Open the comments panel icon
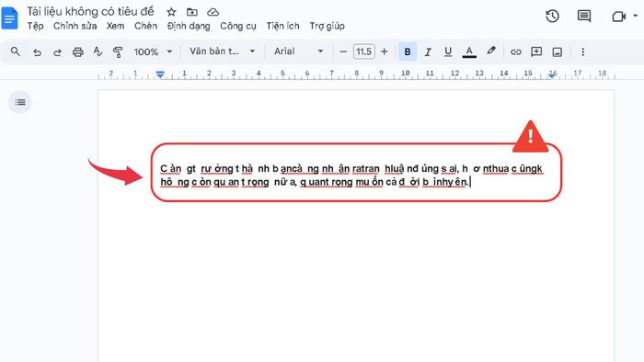 click(584, 17)
